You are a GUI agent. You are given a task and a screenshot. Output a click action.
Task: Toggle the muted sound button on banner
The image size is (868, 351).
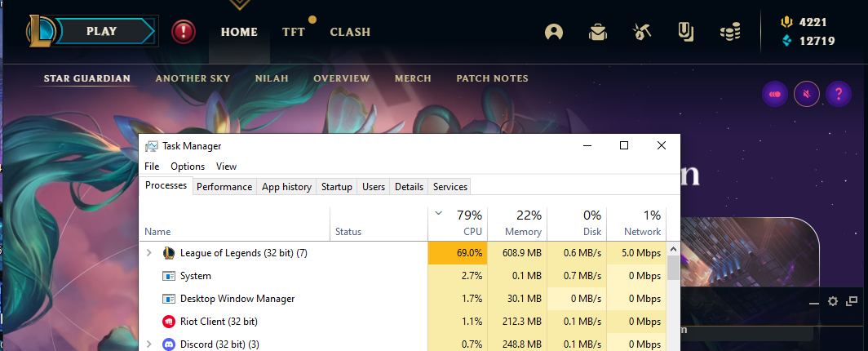coord(806,94)
